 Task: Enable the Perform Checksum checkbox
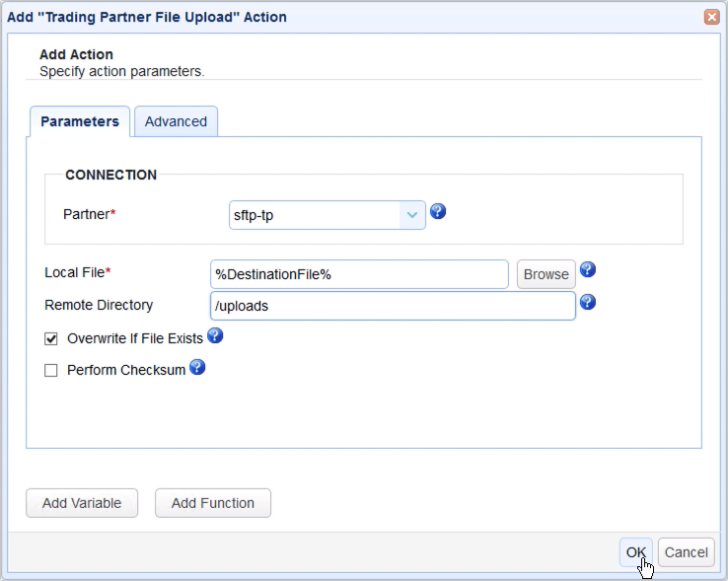pyautogui.click(x=51, y=371)
